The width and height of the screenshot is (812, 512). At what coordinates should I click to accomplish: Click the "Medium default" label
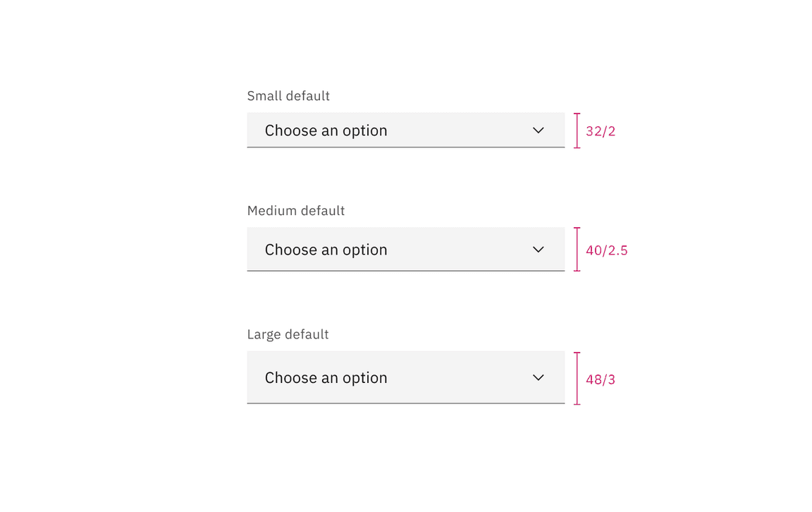296,211
